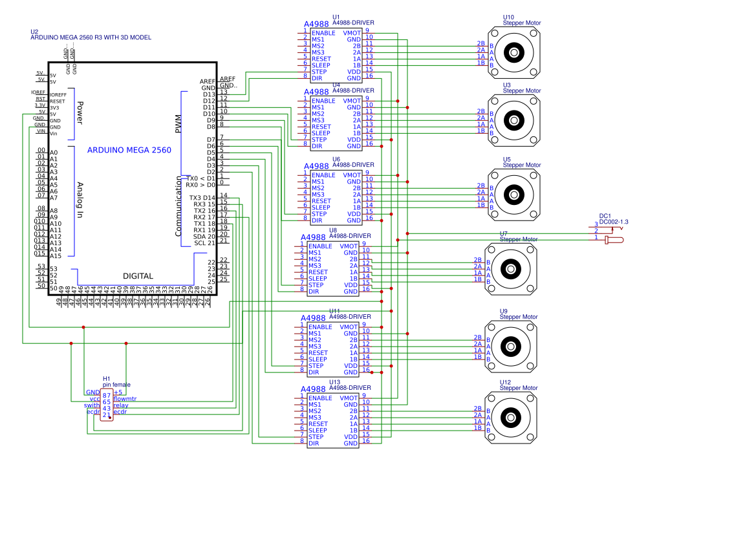Click the 'VMOT' pin label on driver U1

(352, 33)
